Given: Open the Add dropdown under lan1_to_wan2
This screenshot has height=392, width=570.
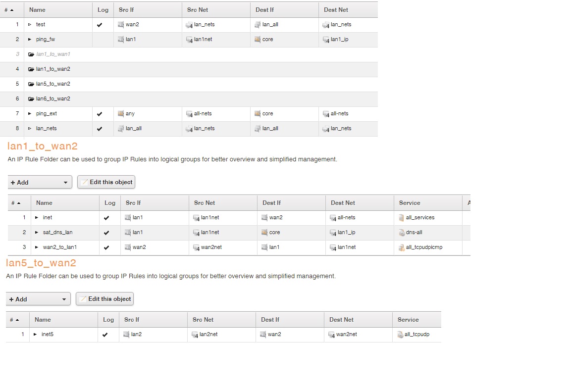Looking at the screenshot, I should click(x=40, y=182).
